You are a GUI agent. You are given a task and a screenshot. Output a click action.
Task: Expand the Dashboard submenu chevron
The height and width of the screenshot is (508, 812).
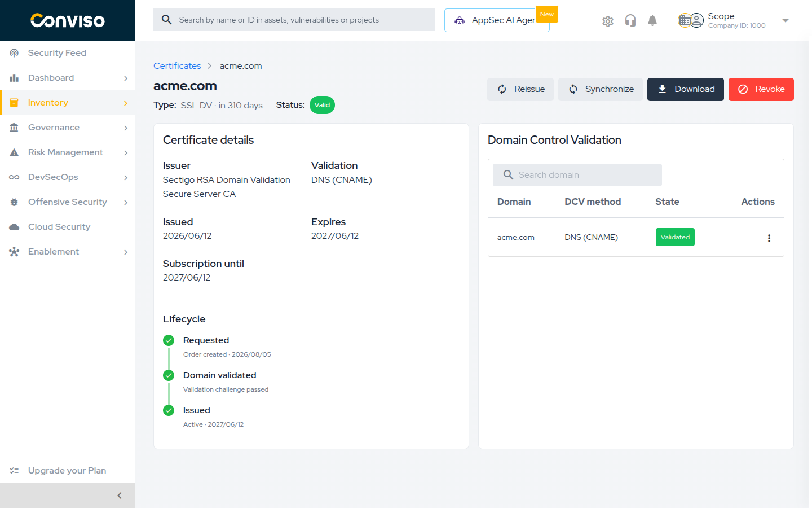126,78
